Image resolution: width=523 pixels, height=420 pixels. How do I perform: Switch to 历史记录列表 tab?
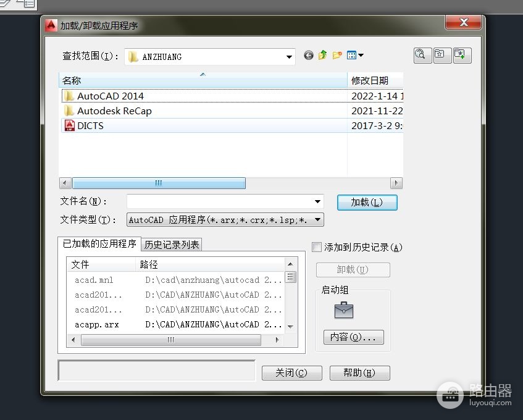point(172,245)
